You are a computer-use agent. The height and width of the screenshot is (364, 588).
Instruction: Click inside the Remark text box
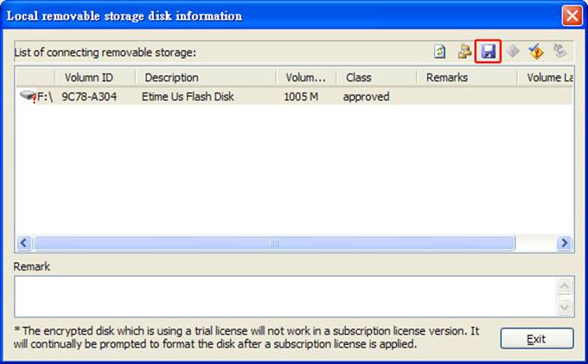(x=285, y=297)
